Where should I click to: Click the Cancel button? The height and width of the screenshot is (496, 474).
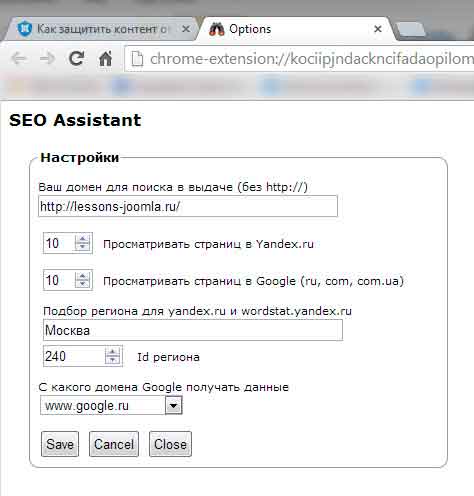click(114, 444)
